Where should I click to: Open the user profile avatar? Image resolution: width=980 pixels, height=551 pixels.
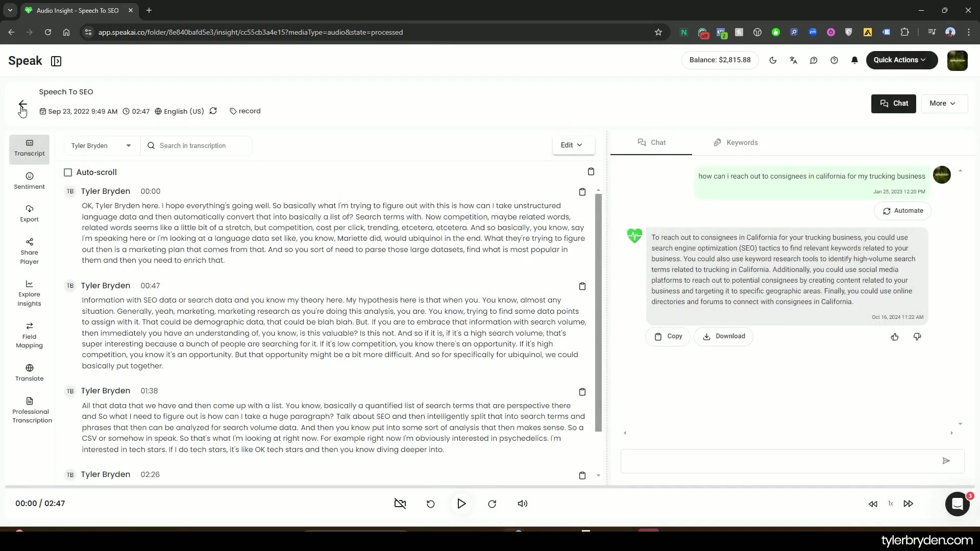957,61
